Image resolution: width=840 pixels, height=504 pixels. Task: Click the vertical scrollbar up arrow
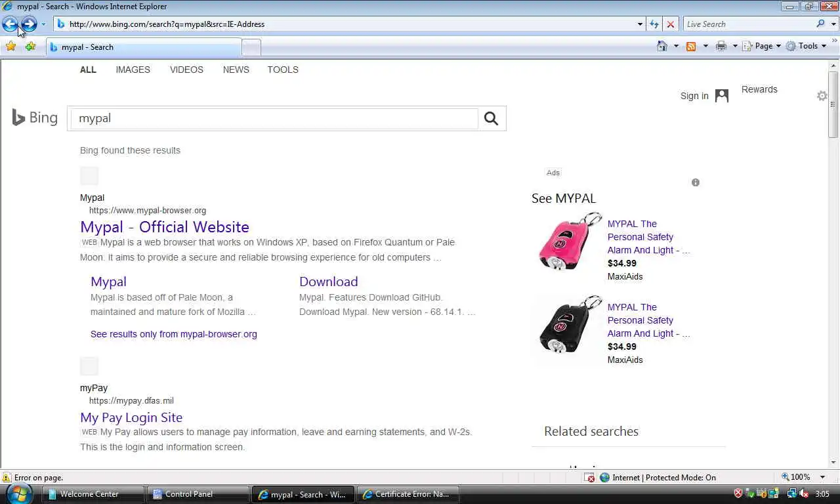pos(833,65)
